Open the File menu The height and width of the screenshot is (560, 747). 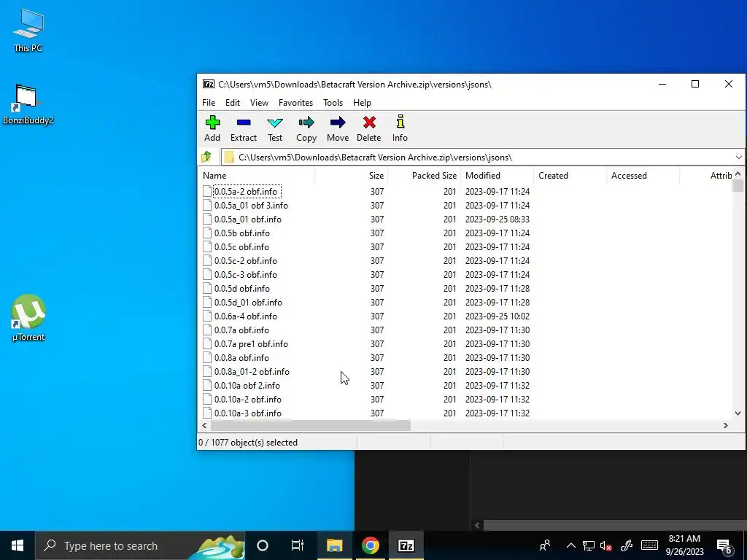[x=209, y=103]
